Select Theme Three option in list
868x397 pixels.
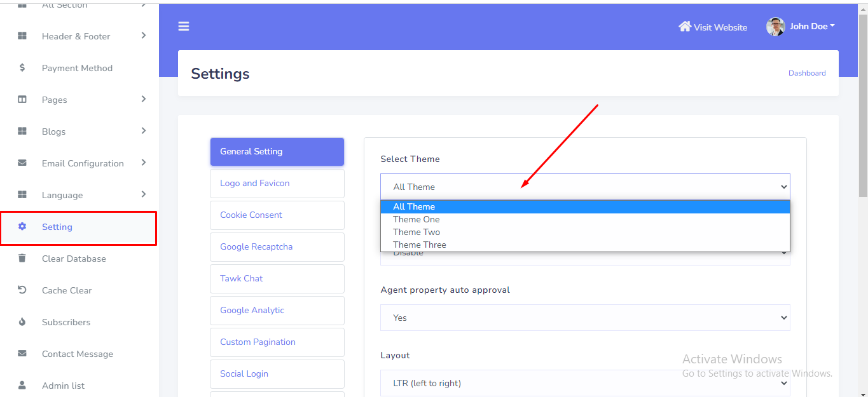coord(420,245)
